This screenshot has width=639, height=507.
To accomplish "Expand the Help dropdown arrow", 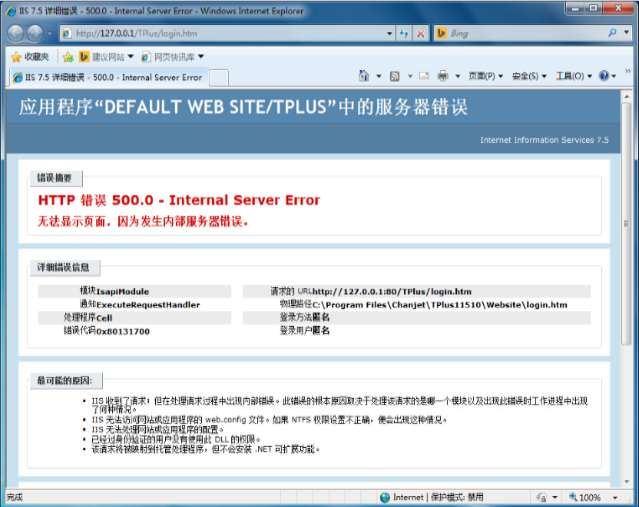I will (x=614, y=76).
